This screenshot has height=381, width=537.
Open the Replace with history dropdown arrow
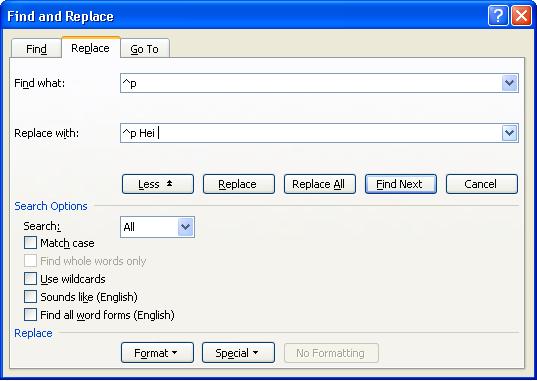[510, 133]
